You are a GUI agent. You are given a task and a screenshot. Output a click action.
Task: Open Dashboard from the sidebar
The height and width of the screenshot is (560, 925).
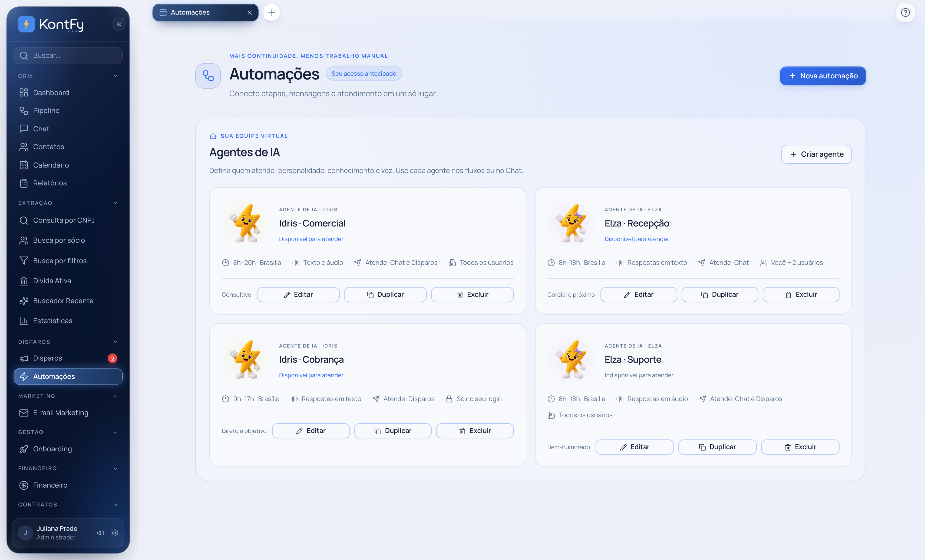click(x=68, y=93)
